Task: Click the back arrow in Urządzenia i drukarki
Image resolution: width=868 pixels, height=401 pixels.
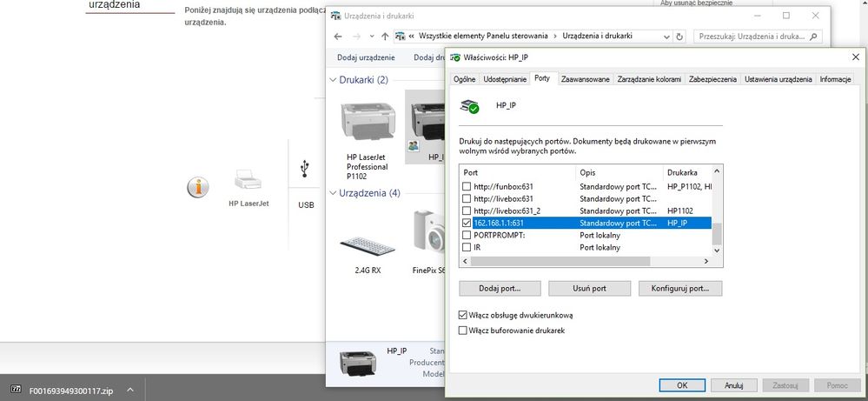Action: click(338, 37)
